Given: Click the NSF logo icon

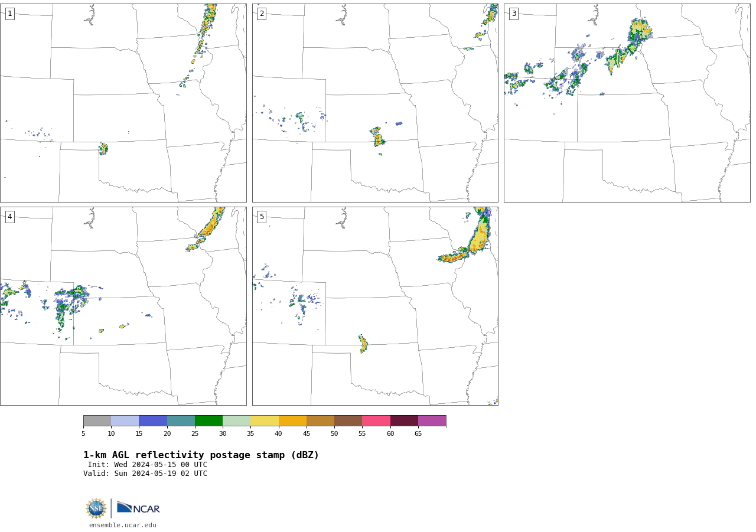Looking at the screenshot, I should coord(96,508).
